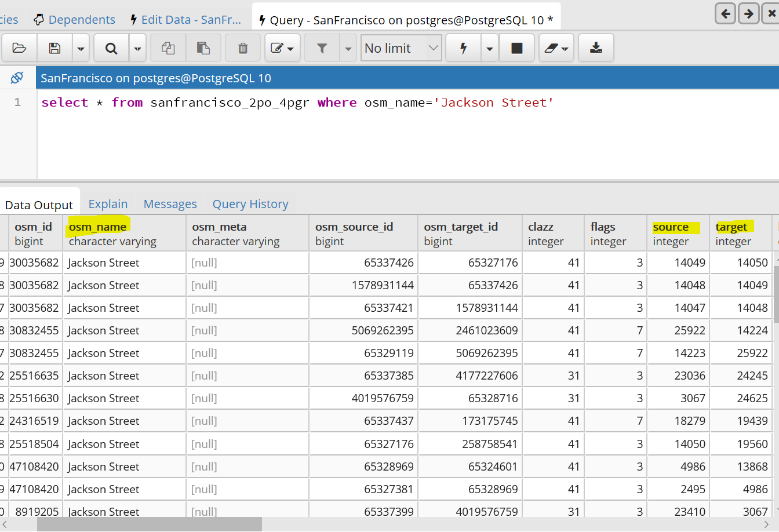Select the target column header
The image size is (779, 532).
point(740,234)
